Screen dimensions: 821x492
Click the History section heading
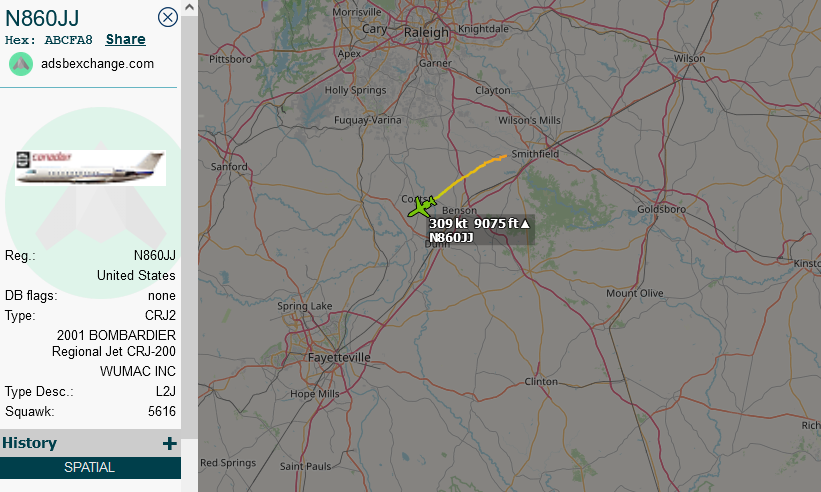point(29,443)
